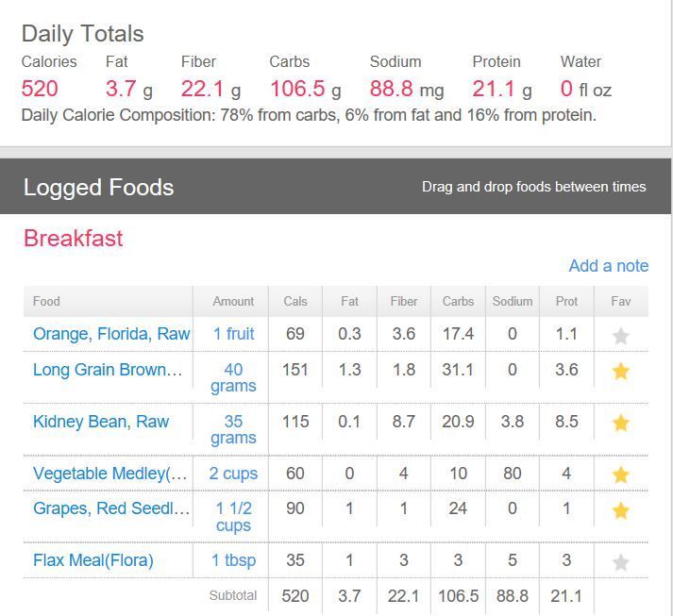The height and width of the screenshot is (616, 673).
Task: Toggle the Vegetable Medley favorite star
Action: 620,474
